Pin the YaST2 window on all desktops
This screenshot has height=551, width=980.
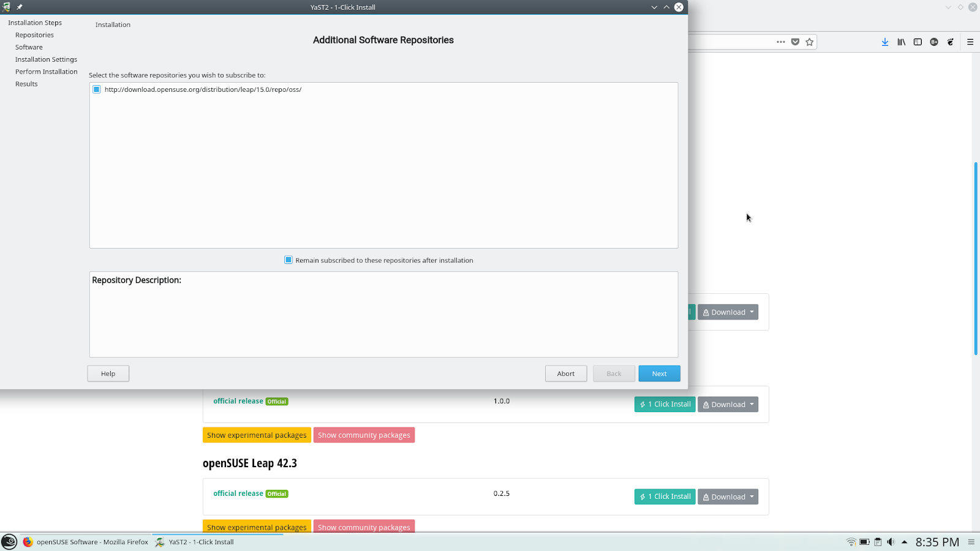(x=20, y=7)
